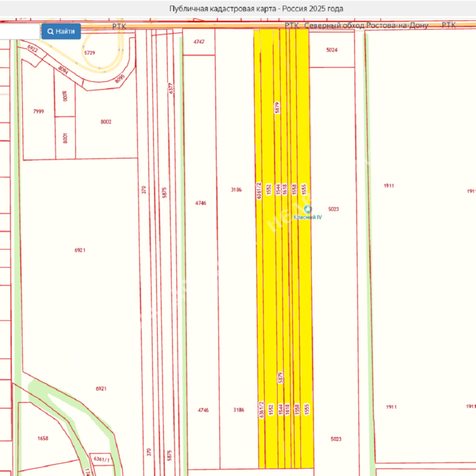Click the upper 4746 parcel label
Screen dimensions: 476x476
point(200,203)
